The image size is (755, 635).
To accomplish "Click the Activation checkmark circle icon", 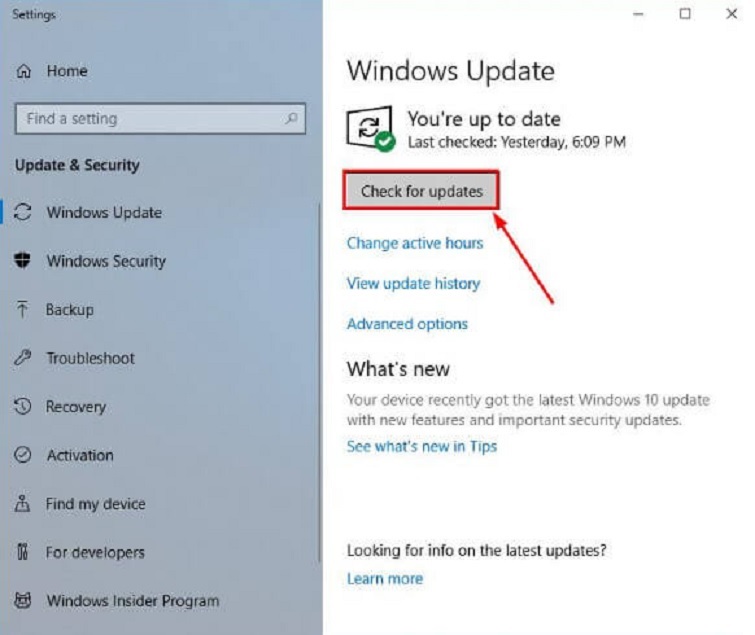I will pyautogui.click(x=23, y=455).
